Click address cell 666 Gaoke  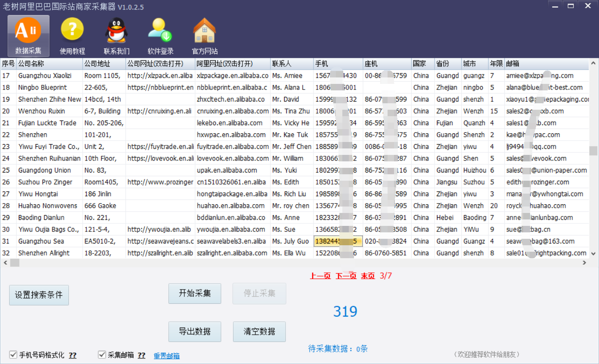point(104,206)
